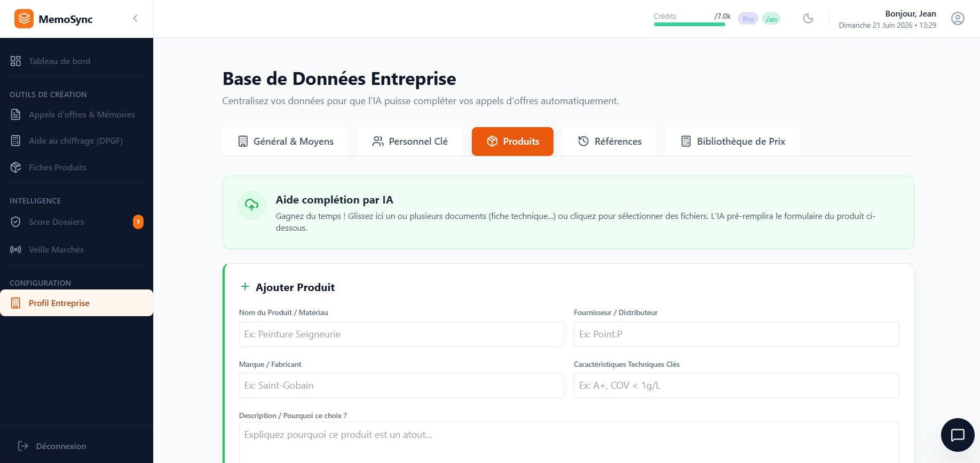Click the Tableau de bord grid icon
The width and height of the screenshot is (980, 463).
15,61
